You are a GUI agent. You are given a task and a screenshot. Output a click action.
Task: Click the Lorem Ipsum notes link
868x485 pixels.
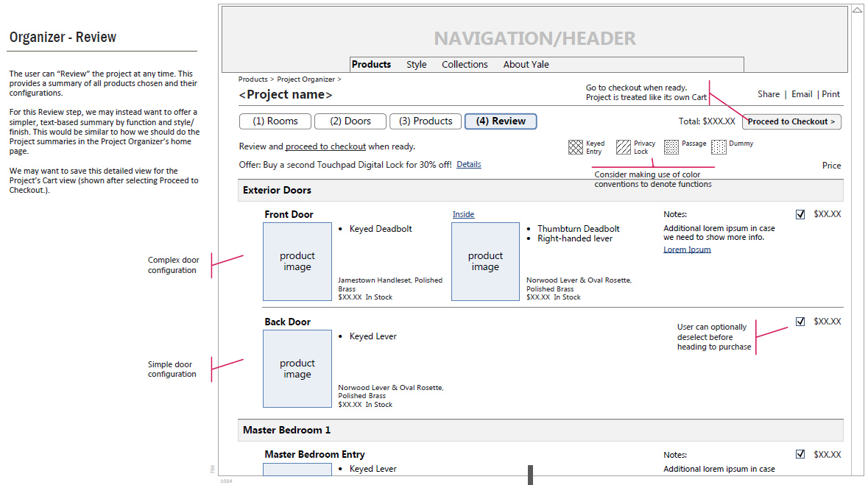[x=687, y=249]
